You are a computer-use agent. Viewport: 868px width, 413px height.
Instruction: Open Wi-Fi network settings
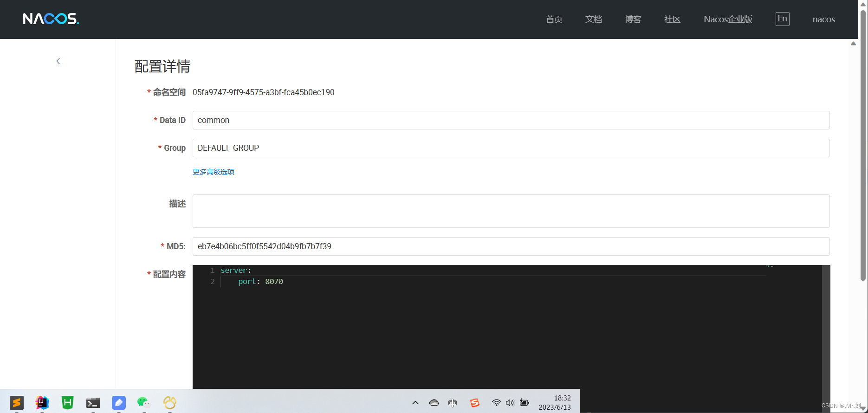coord(496,403)
